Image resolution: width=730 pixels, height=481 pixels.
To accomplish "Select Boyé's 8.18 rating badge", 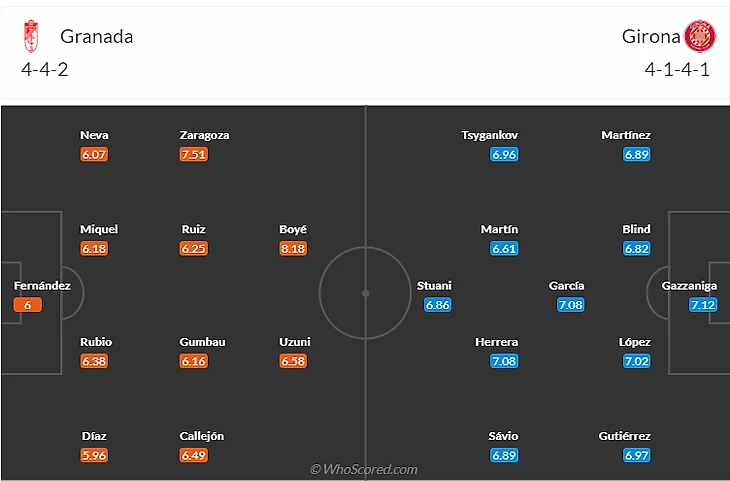I will (293, 249).
